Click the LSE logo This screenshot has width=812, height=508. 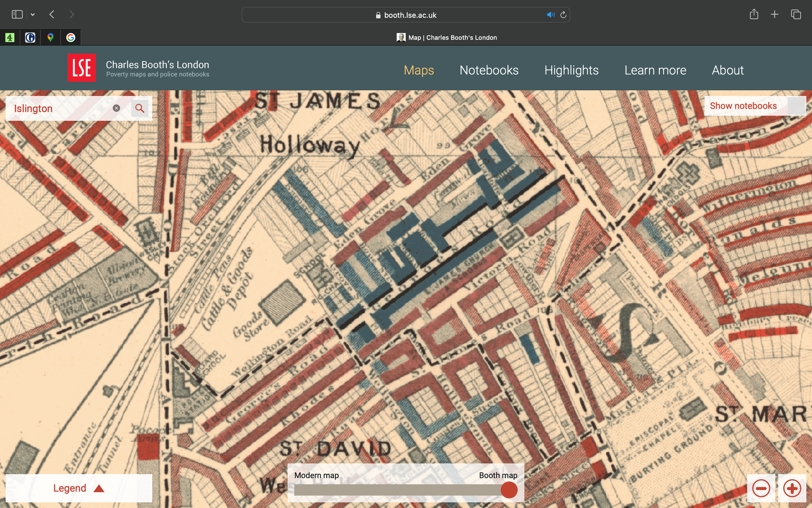click(x=82, y=68)
